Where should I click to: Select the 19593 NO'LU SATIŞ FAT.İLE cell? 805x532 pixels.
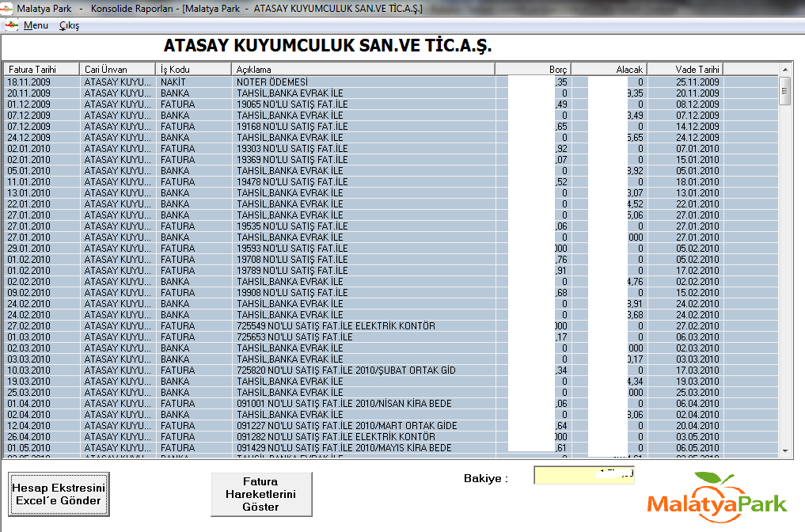363,248
